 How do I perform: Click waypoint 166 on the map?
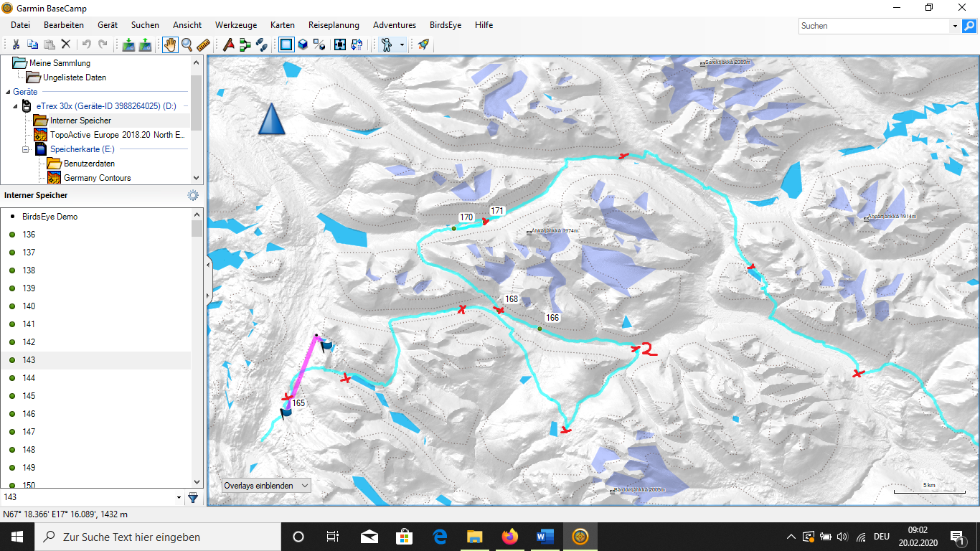pyautogui.click(x=540, y=329)
